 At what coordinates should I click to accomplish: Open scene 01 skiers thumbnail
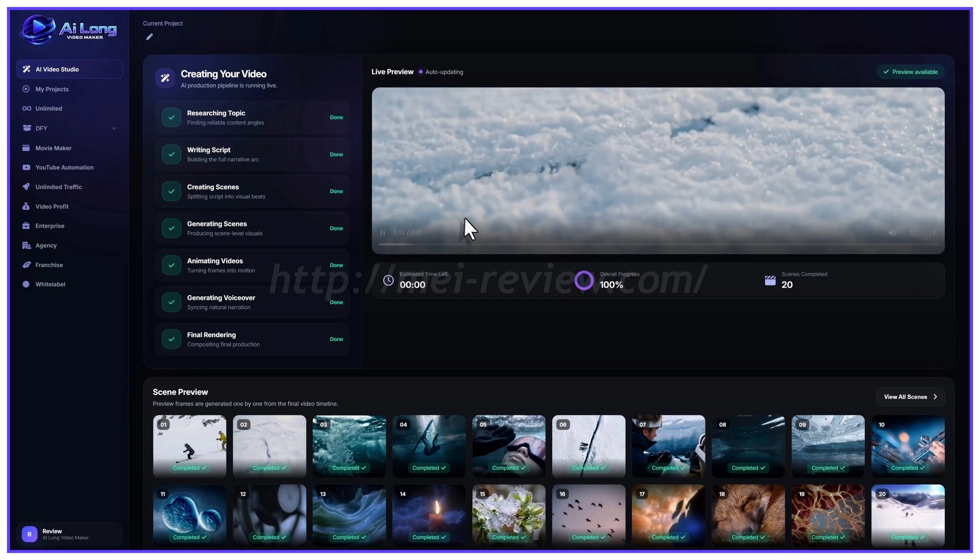click(x=189, y=446)
